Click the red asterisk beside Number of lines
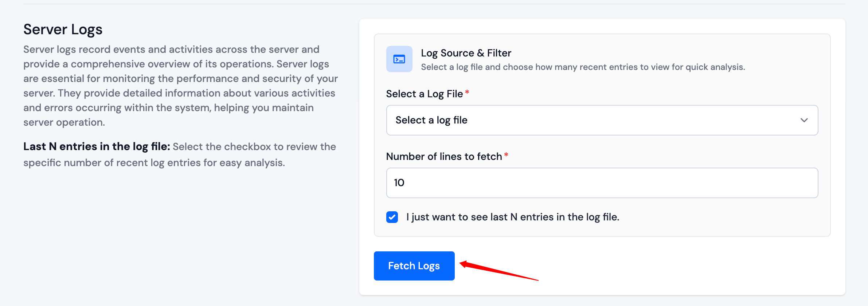 pyautogui.click(x=506, y=155)
